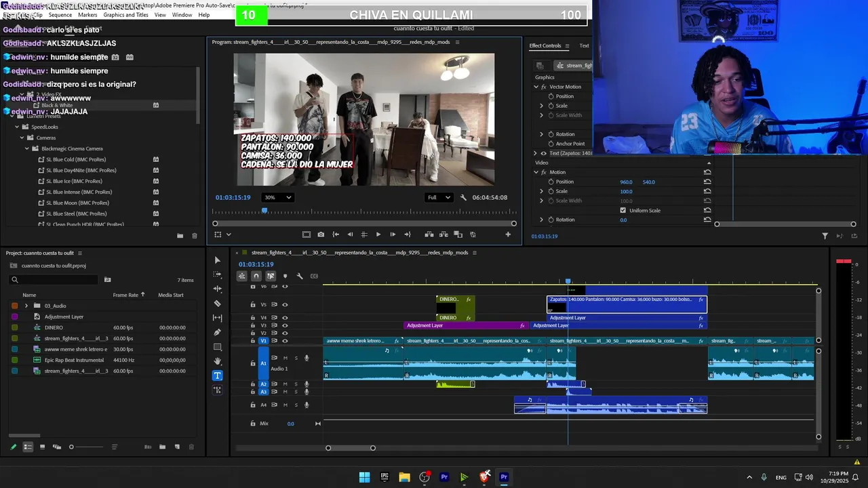Switch to Effect Controls tab
The width and height of the screenshot is (868, 488).
pyautogui.click(x=545, y=45)
